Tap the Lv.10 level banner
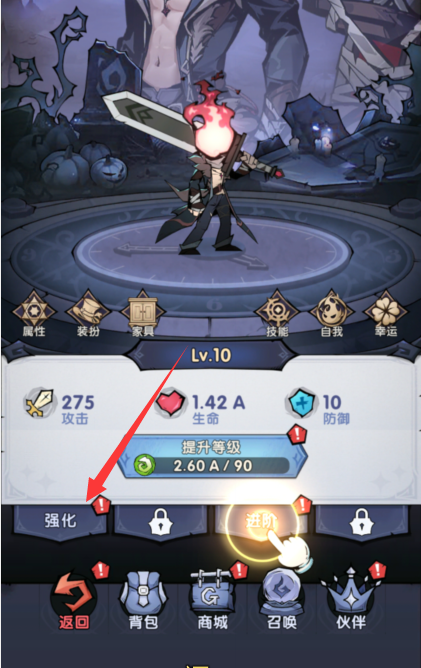The height and width of the screenshot is (668, 421). pyautogui.click(x=211, y=355)
